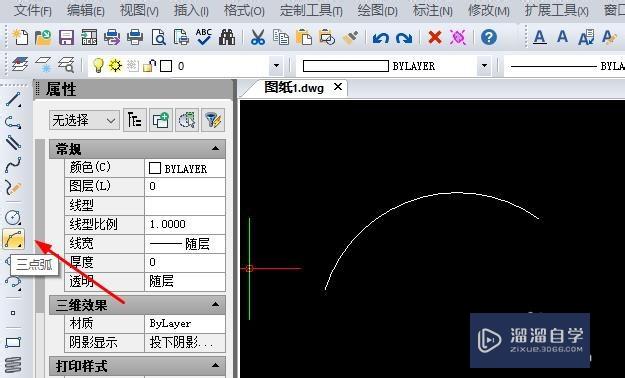Undo the last action
Screen dimensions: 625x378
coord(381,38)
